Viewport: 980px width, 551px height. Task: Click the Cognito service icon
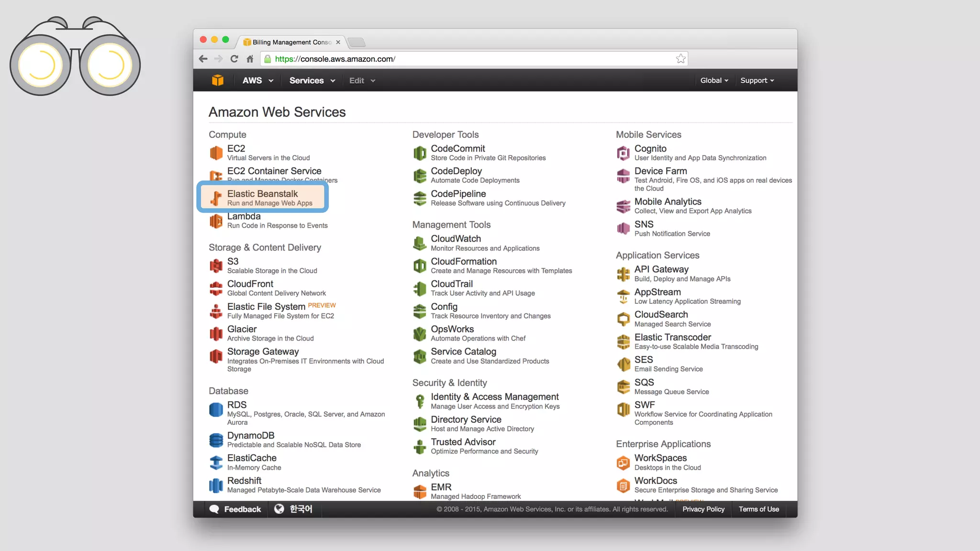click(x=623, y=153)
